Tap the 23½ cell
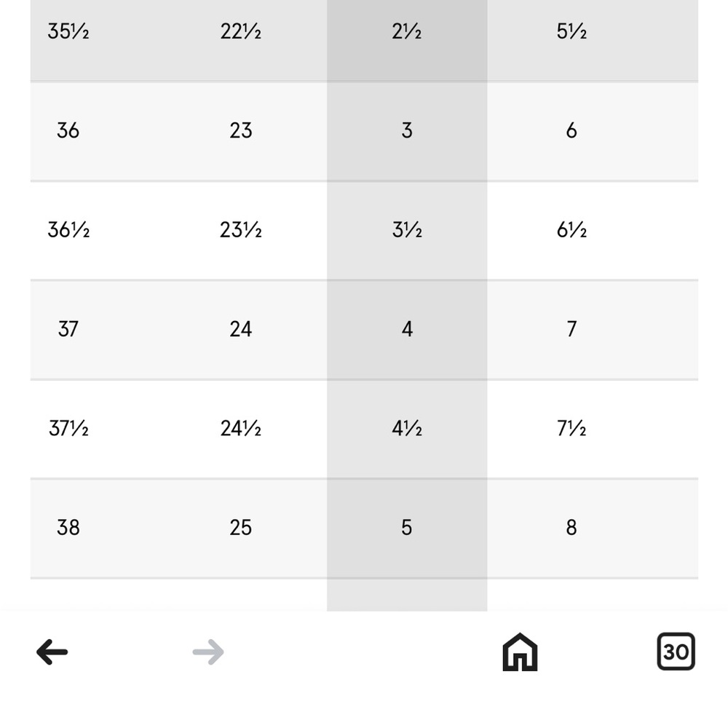The height and width of the screenshot is (728, 728). click(x=240, y=230)
